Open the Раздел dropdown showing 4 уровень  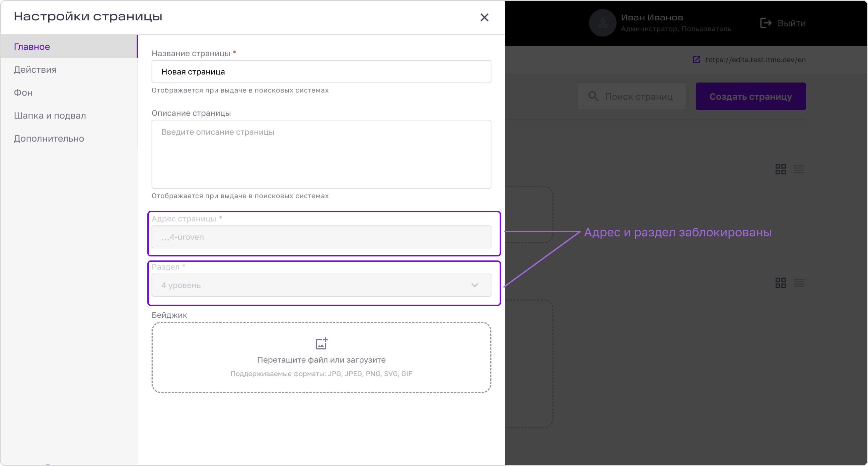click(x=321, y=285)
